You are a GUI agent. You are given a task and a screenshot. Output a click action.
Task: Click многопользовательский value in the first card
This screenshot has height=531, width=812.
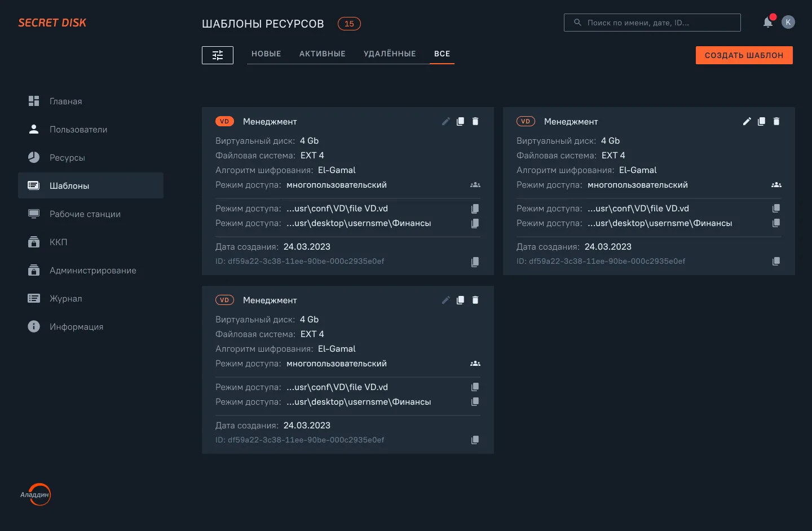337,184
